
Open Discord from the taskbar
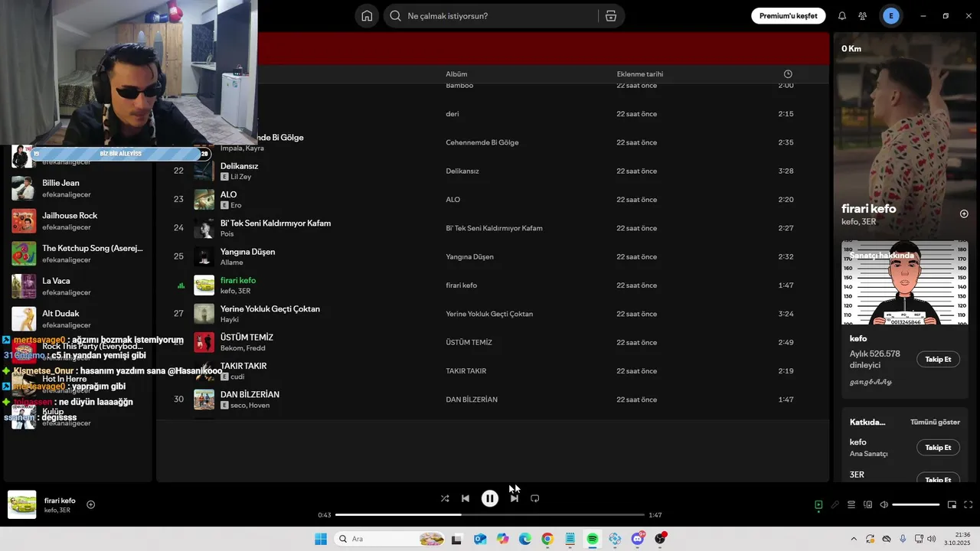pyautogui.click(x=638, y=539)
